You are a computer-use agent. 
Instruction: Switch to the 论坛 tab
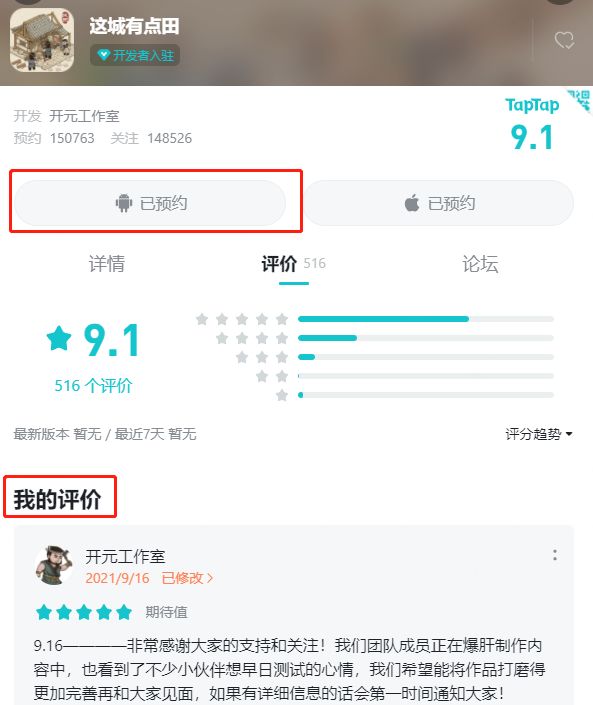[480, 263]
